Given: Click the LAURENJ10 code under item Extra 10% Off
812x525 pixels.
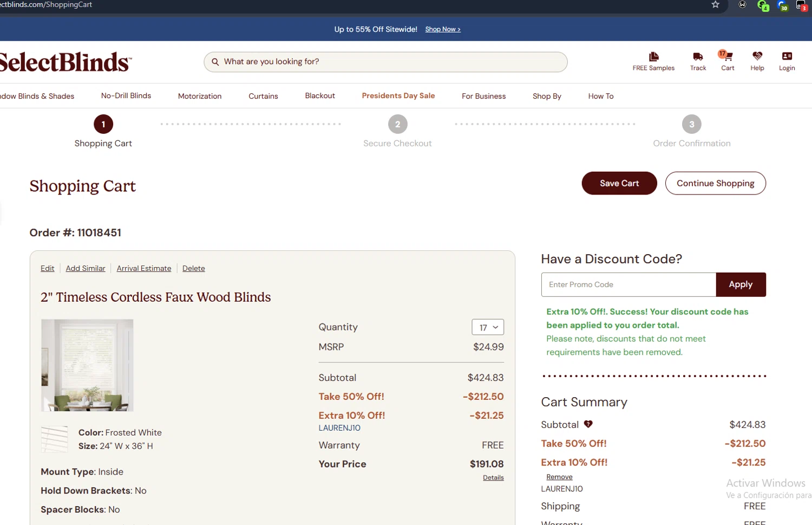Looking at the screenshot, I should (339, 428).
